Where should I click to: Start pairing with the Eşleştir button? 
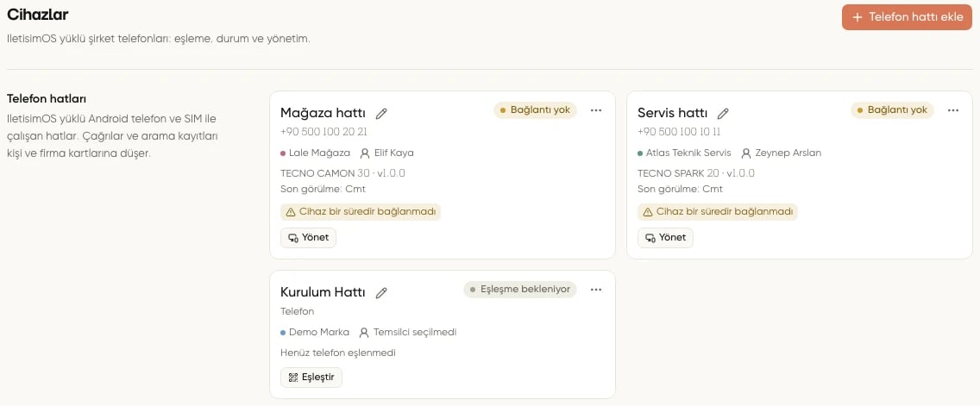311,378
